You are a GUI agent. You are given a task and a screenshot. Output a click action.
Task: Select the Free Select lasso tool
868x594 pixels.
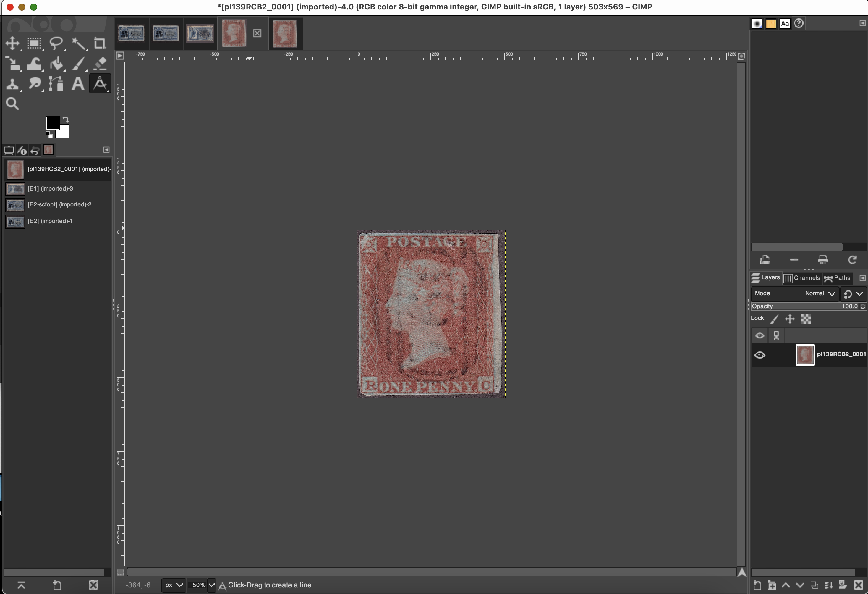coord(56,43)
